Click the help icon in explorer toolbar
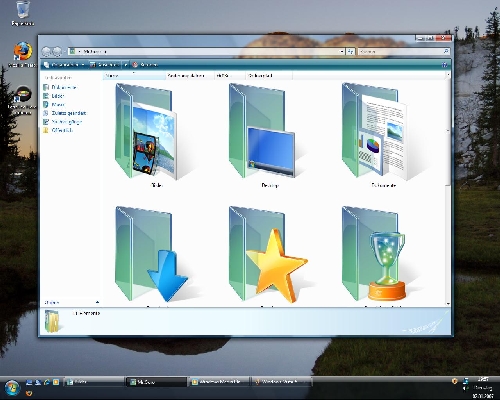The image size is (500, 400). (x=444, y=65)
